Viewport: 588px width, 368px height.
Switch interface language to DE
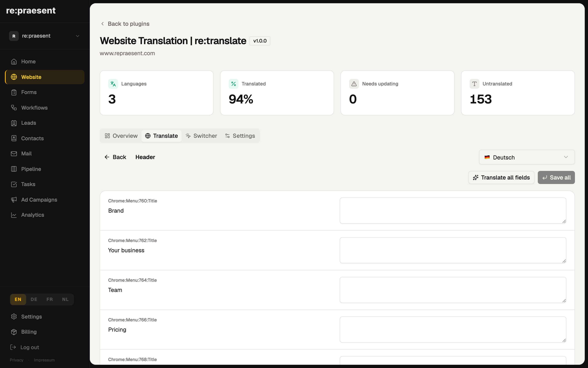click(34, 299)
